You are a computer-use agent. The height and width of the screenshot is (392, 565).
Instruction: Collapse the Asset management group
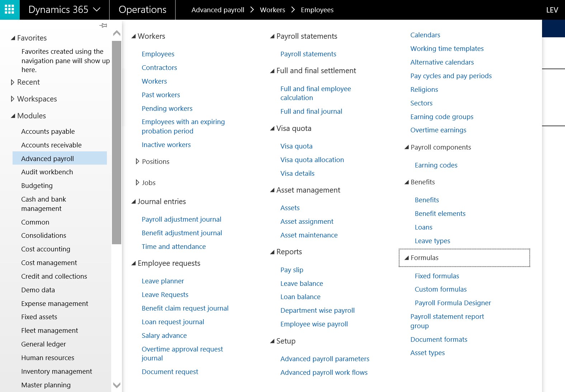coord(272,190)
